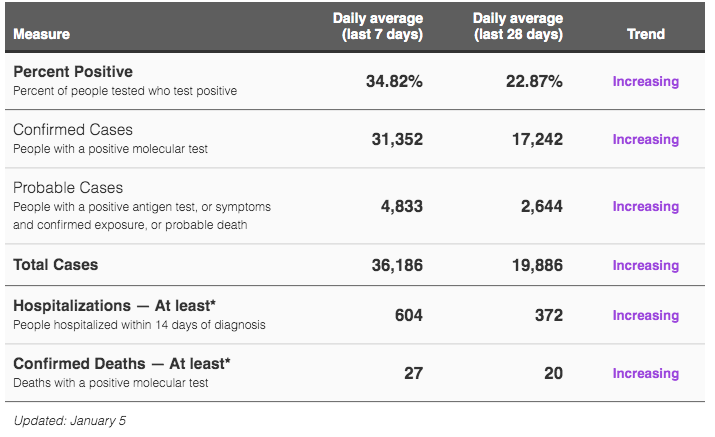The image size is (715, 437).
Task: Open the Increasing trend for Percent Positive
Action: point(645,82)
